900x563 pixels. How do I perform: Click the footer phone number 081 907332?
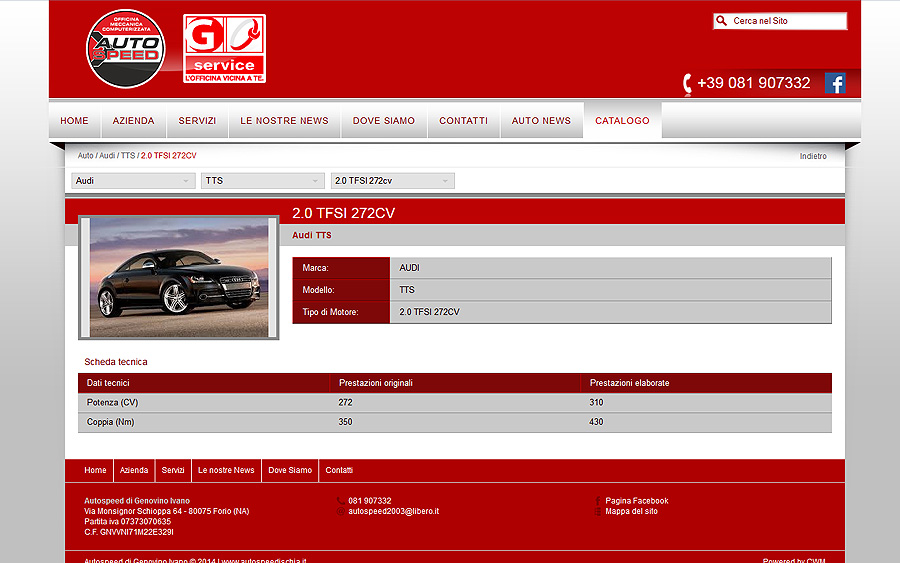pyautogui.click(x=370, y=501)
